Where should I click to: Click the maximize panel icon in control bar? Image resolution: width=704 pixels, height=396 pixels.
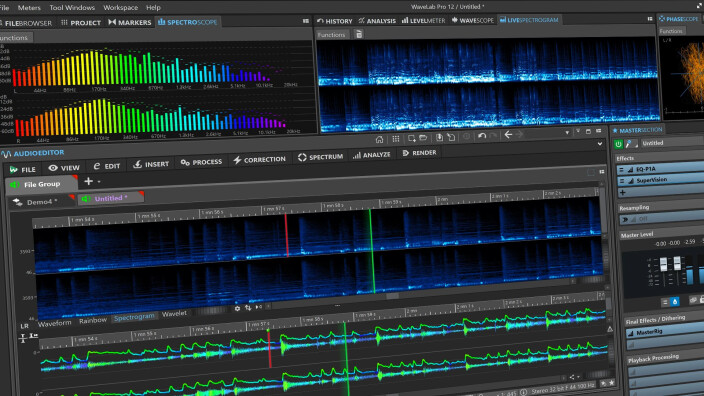588,132
